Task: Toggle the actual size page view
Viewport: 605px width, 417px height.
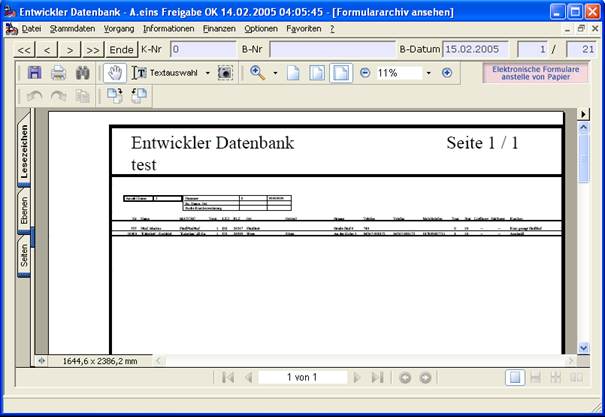Action: 293,73
